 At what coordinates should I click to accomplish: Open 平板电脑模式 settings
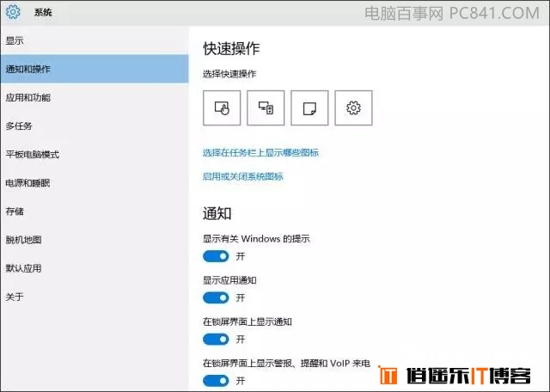tap(95, 154)
